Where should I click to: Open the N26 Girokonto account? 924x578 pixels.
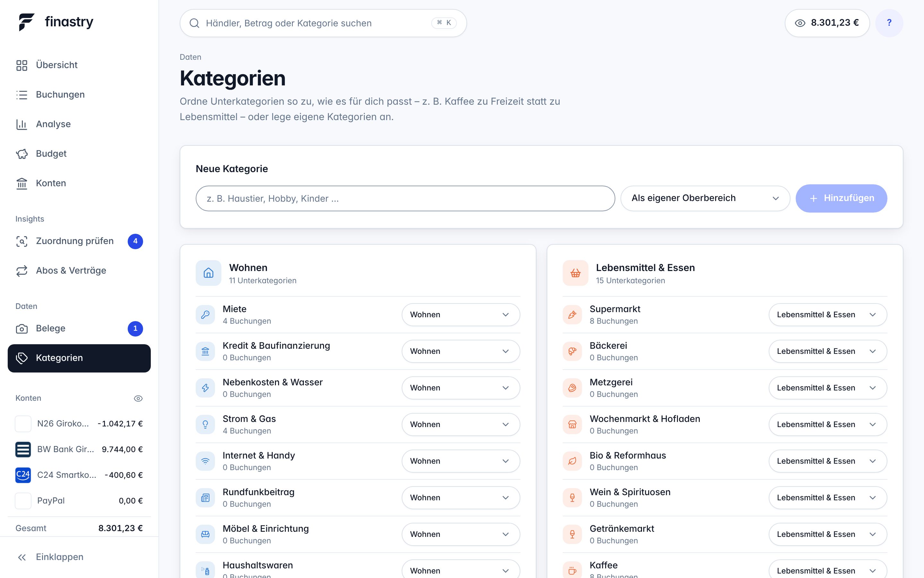pyautogui.click(x=79, y=424)
